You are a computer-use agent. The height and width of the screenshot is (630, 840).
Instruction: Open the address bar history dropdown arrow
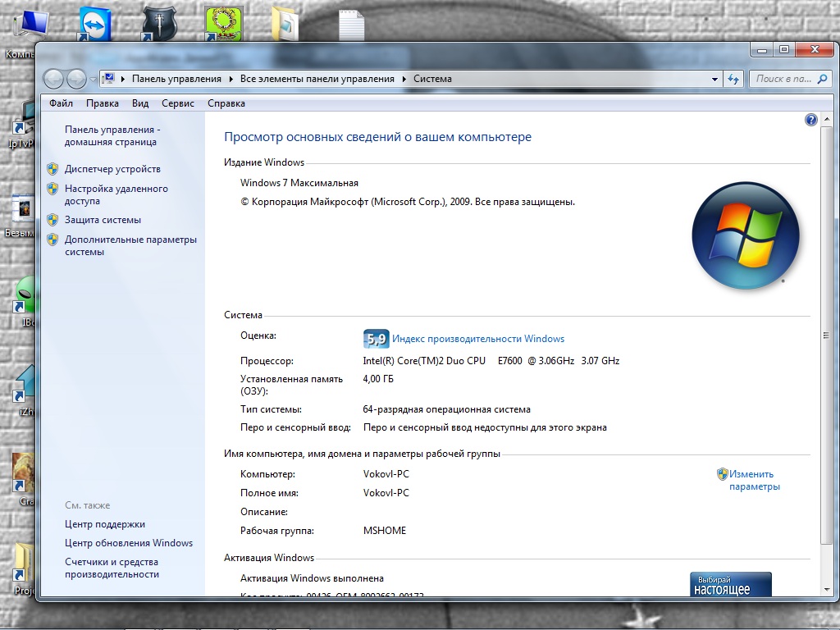[x=714, y=80]
